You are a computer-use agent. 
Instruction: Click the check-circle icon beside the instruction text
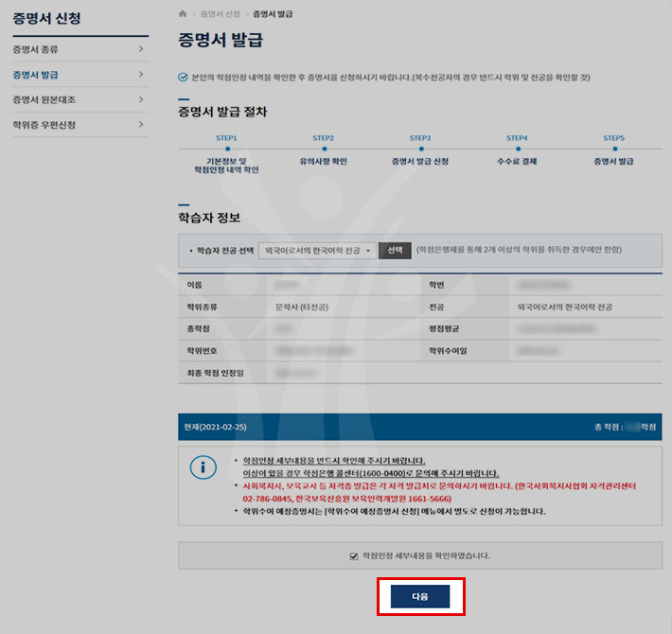point(183,77)
